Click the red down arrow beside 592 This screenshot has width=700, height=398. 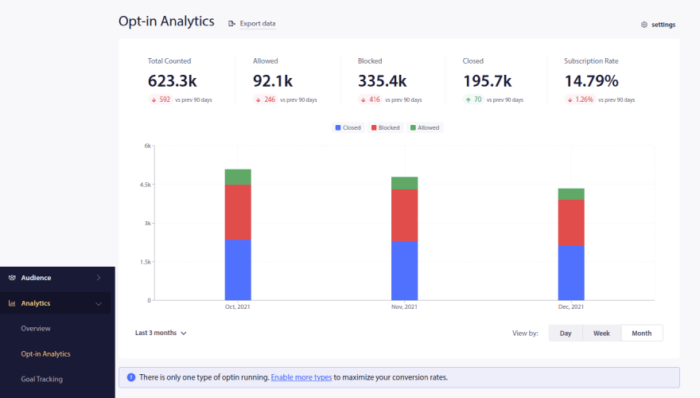(154, 100)
